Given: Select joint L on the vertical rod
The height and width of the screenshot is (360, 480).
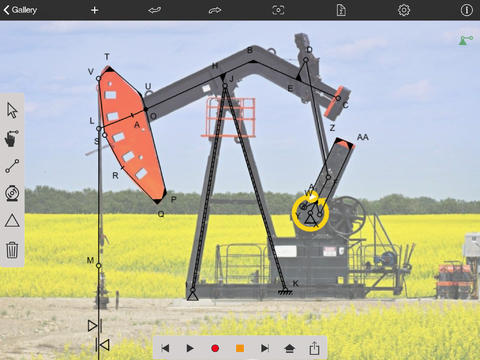Looking at the screenshot, I should [x=99, y=129].
